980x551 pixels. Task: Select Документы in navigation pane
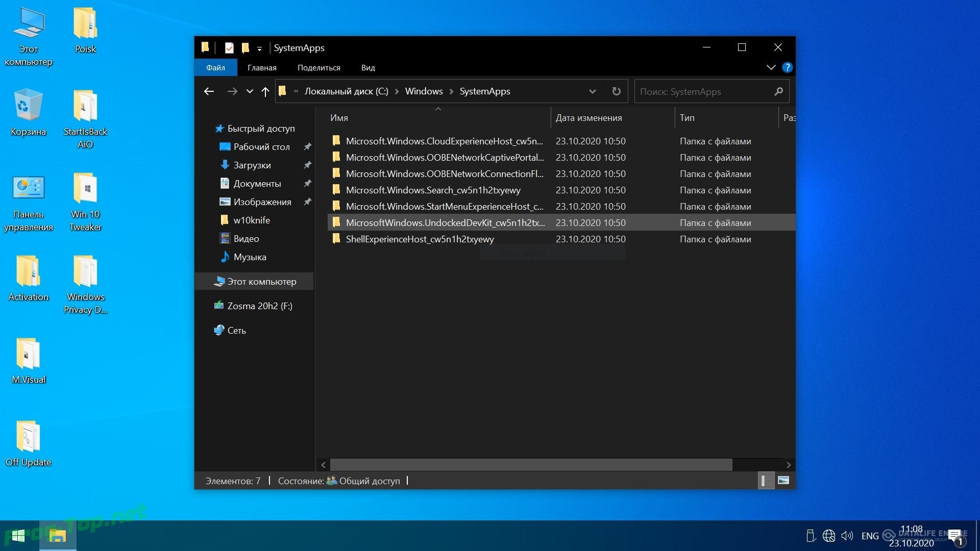251,184
